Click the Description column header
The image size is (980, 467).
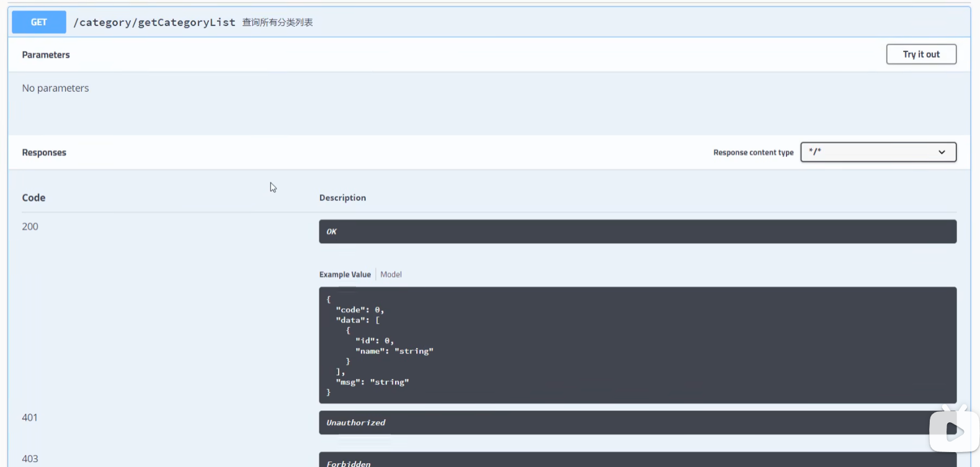click(x=342, y=198)
